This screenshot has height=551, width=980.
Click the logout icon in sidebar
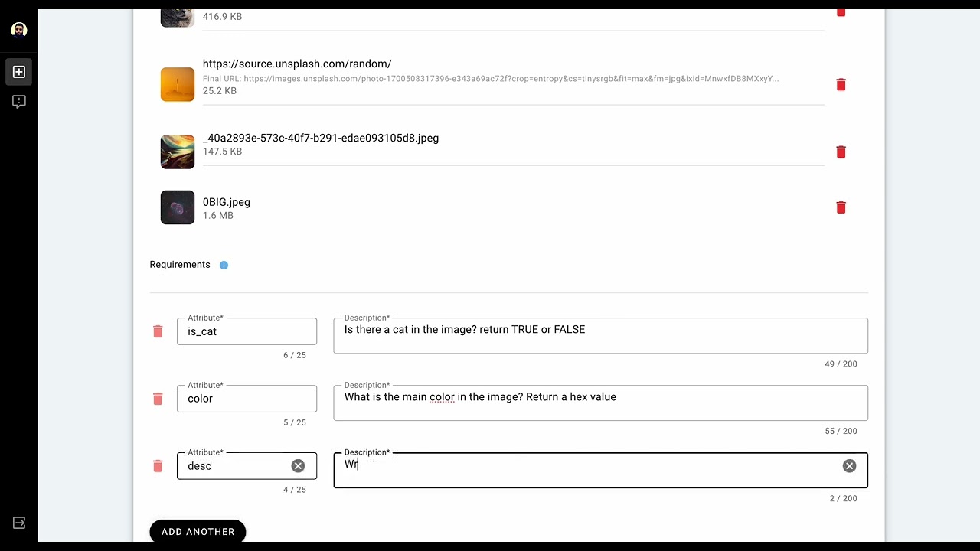[x=19, y=523]
